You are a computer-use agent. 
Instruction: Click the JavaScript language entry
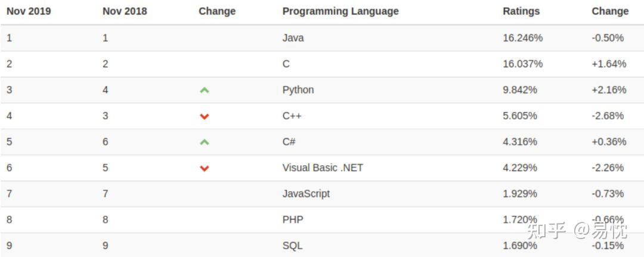[x=306, y=194]
